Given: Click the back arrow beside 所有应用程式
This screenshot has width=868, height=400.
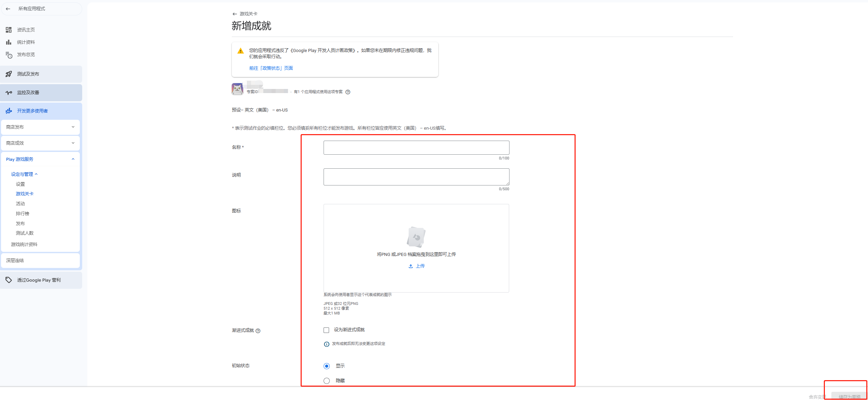Looking at the screenshot, I should pos(8,9).
